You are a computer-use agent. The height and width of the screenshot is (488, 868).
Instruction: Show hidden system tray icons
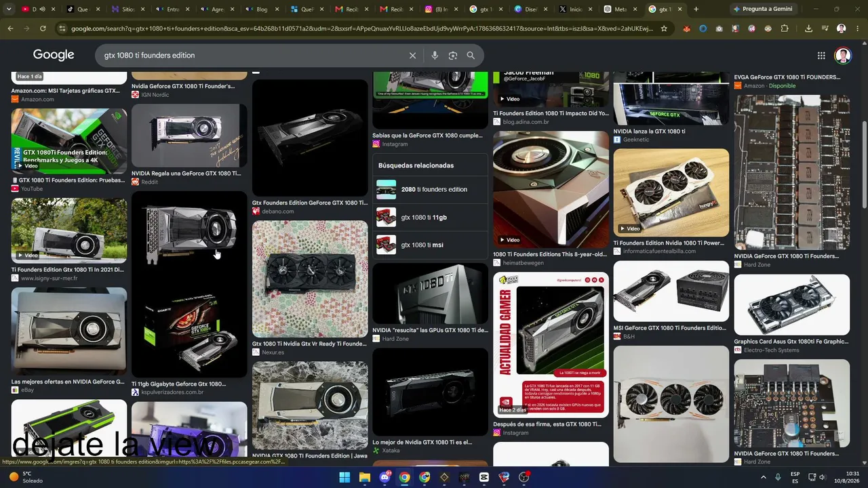(x=764, y=477)
